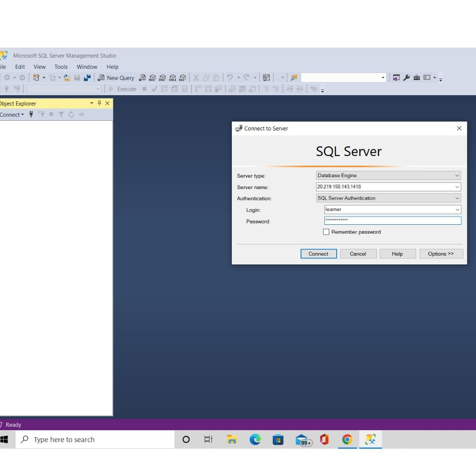This screenshot has height=476, width=476.
Task: Click the Activity Monitor pulse icon in Object Explorer
Action: [82, 115]
